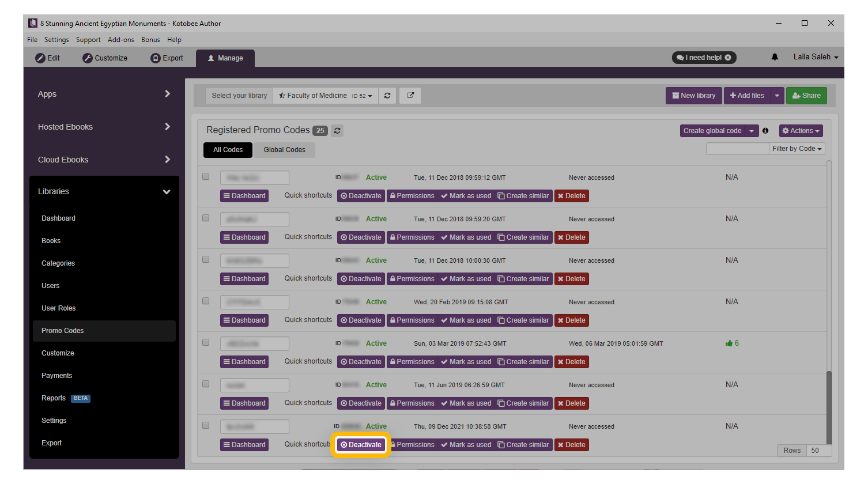Image resolution: width=868 pixels, height=484 pixels.
Task: Expand the Apps sidebar section
Action: (104, 94)
